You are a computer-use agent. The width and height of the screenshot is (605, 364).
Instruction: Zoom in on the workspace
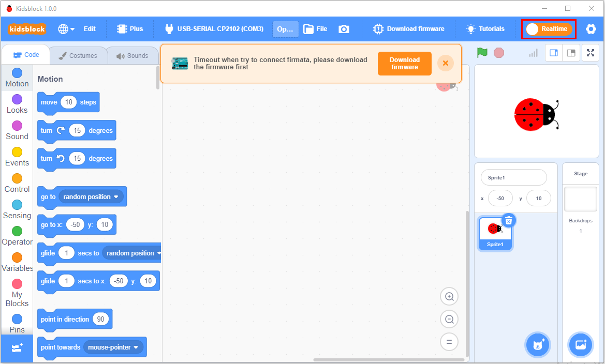pos(449,297)
